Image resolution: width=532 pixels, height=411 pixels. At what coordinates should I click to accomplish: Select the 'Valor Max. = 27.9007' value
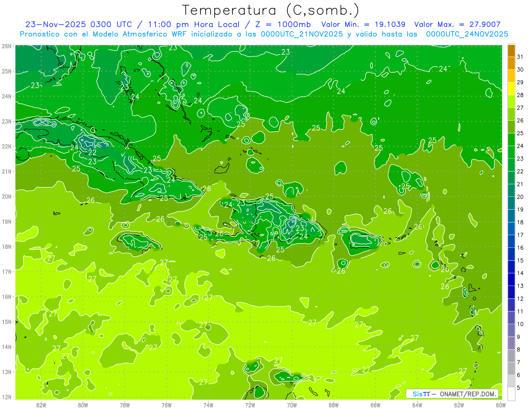(458, 24)
